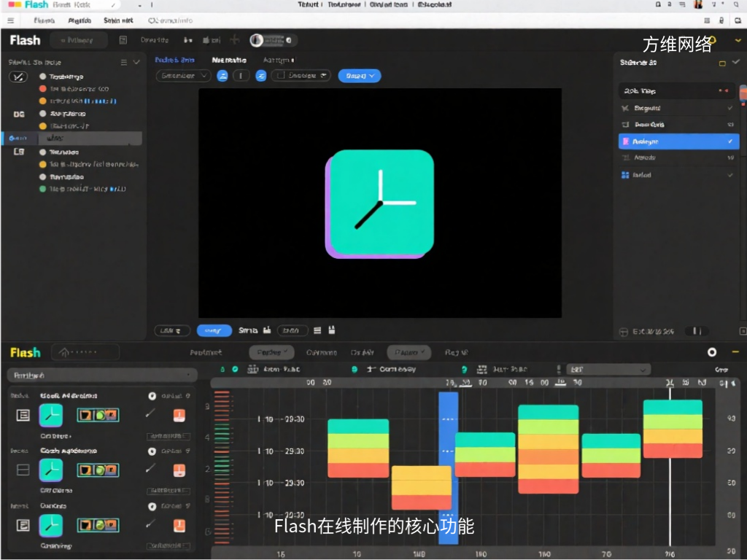This screenshot has width=747, height=560.
Task: Click the pencil icon next to the first layer
Action: (150, 414)
